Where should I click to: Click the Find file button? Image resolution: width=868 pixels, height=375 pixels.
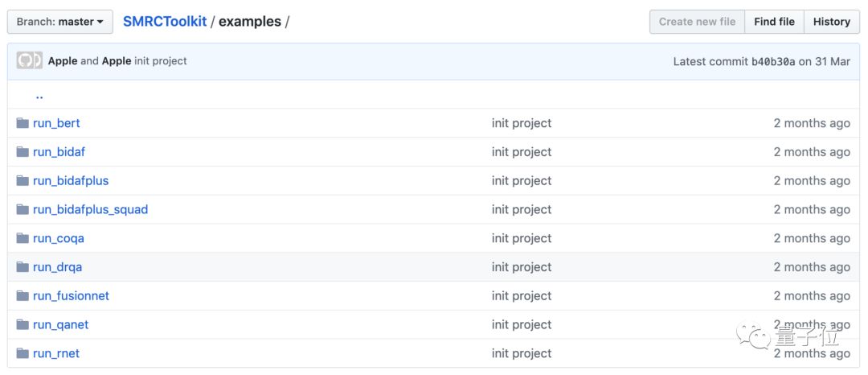click(775, 22)
